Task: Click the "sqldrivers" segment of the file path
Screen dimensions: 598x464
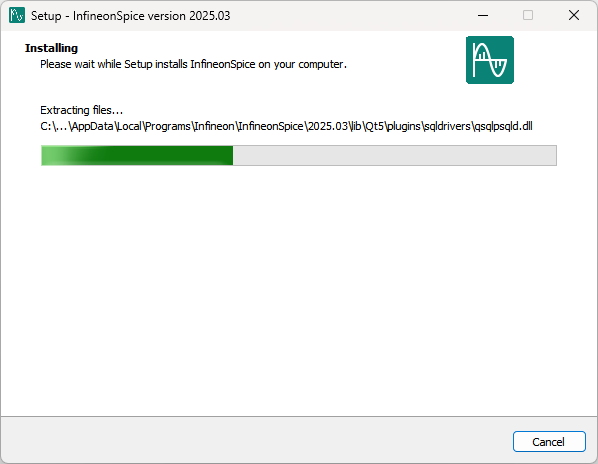Action: click(447, 126)
